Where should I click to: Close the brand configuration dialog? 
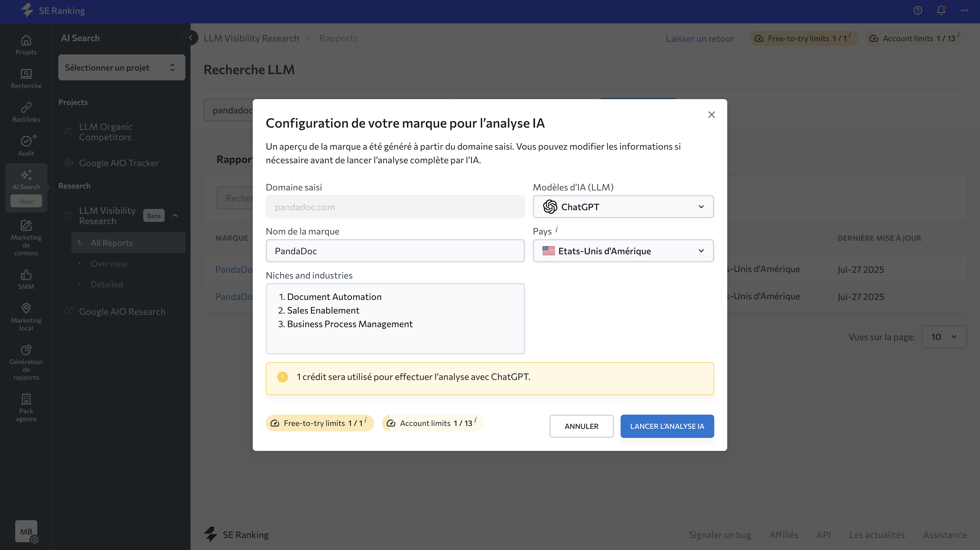[x=711, y=114]
